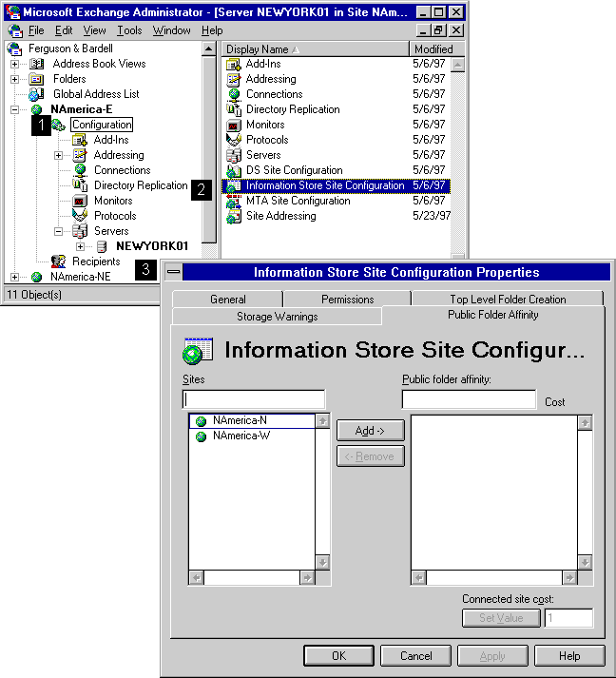Collapse the Servers tree node
The height and width of the screenshot is (678, 616).
(58, 232)
